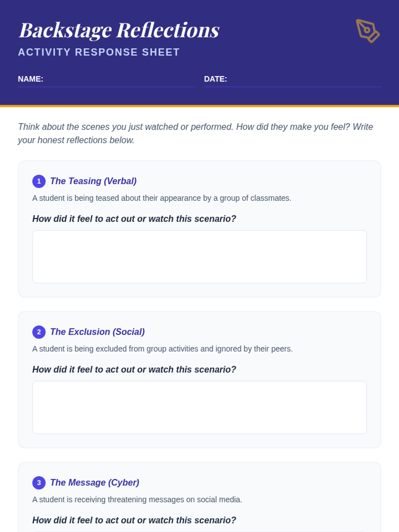Click the response box for the Teasing scenario
The width and height of the screenshot is (399, 532).
click(199, 257)
